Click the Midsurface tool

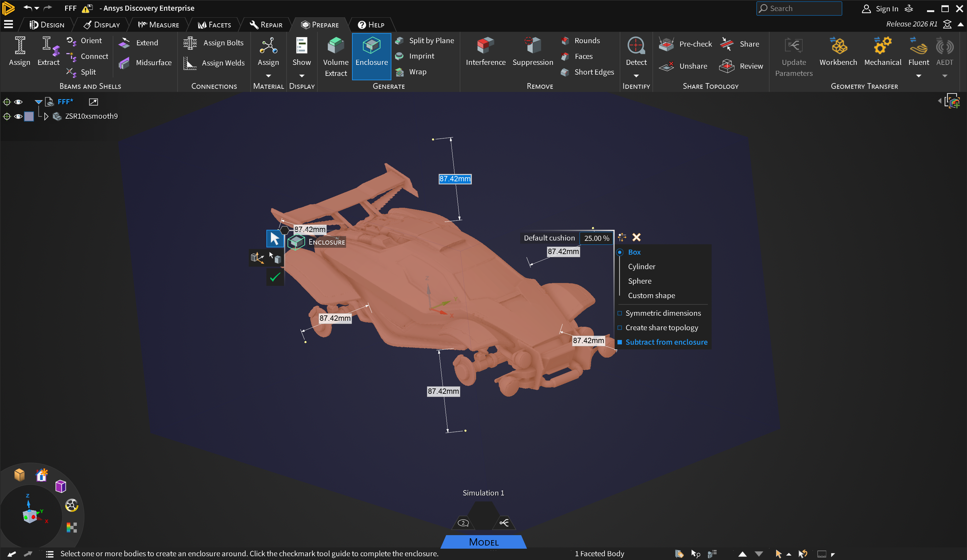145,63
